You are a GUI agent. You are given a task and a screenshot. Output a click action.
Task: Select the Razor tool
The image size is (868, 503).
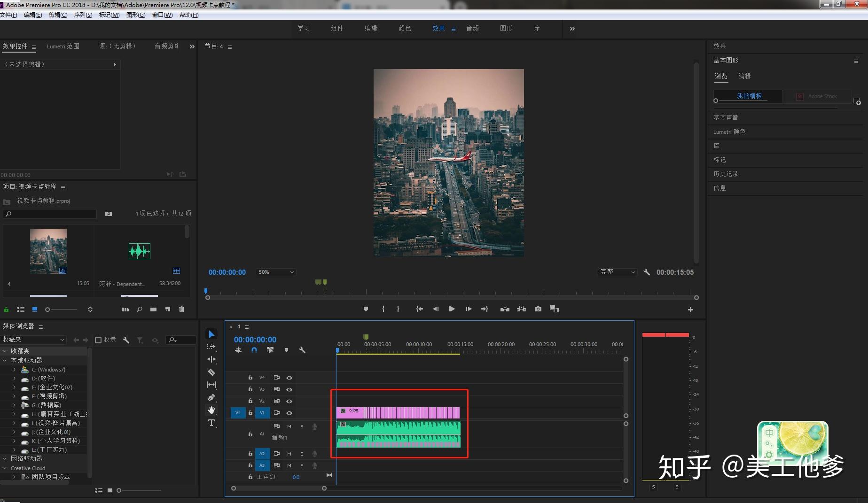click(211, 372)
